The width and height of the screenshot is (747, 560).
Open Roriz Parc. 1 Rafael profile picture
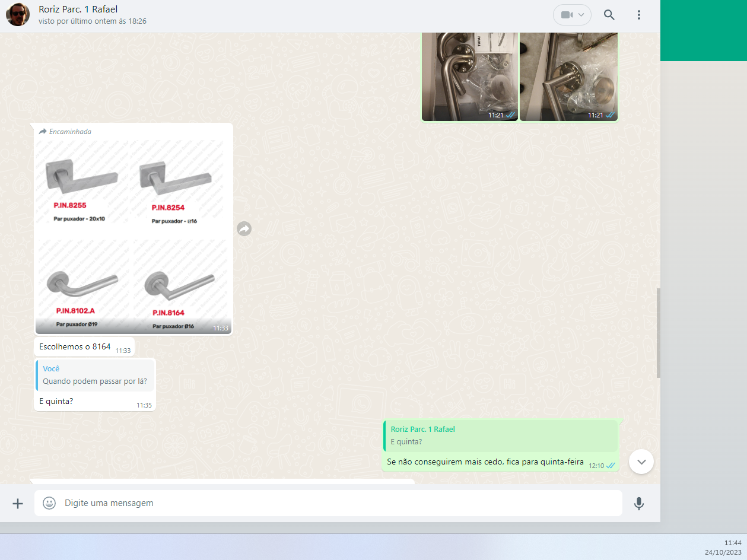pos(18,15)
